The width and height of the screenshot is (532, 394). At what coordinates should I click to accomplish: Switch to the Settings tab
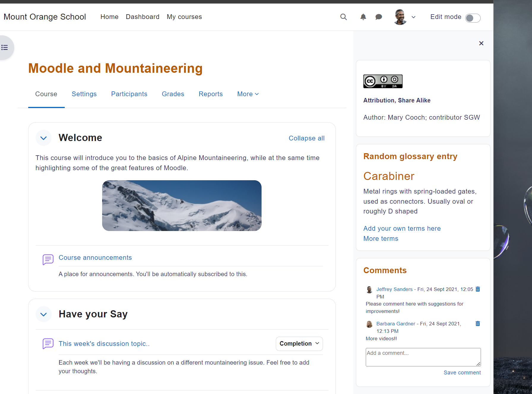click(x=84, y=94)
